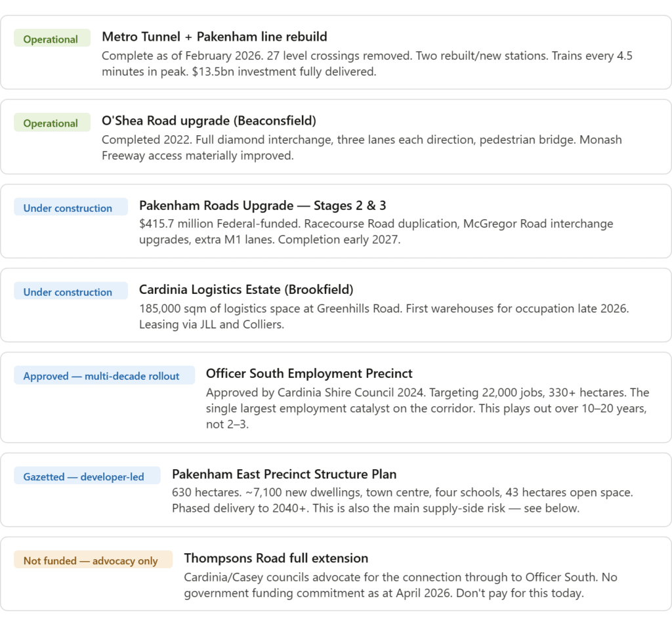The height and width of the screenshot is (626, 672).
Task: Click the Thompsons Road full extension heading
Action: point(276,558)
